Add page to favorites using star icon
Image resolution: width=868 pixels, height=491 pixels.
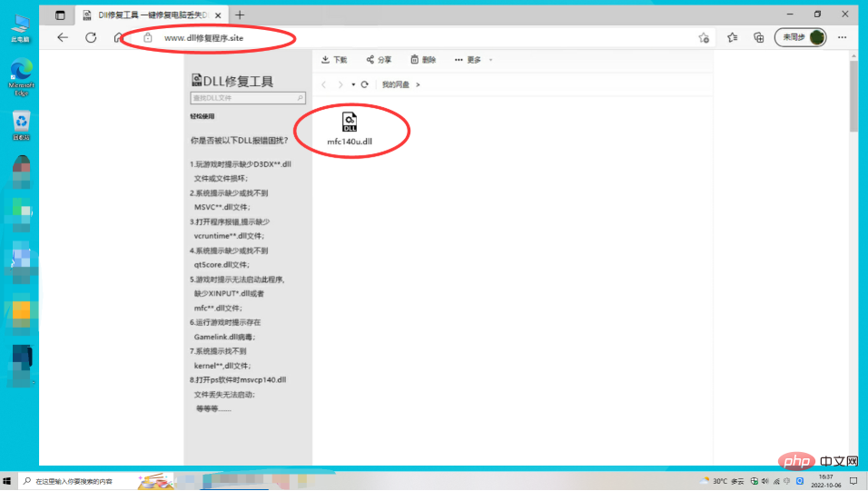704,38
